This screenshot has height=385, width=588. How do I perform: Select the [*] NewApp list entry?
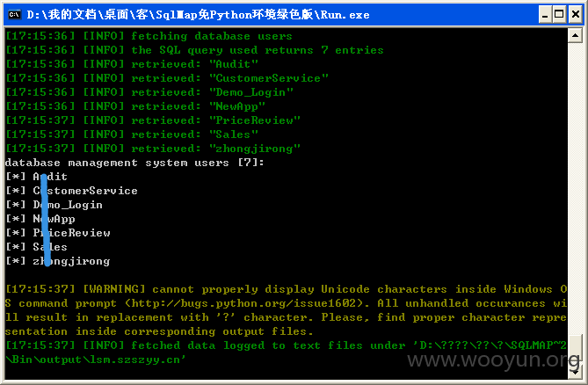click(x=40, y=219)
